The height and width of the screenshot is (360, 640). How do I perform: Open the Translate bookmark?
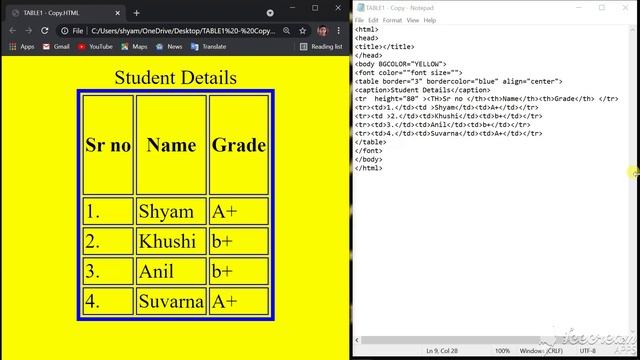pos(209,47)
